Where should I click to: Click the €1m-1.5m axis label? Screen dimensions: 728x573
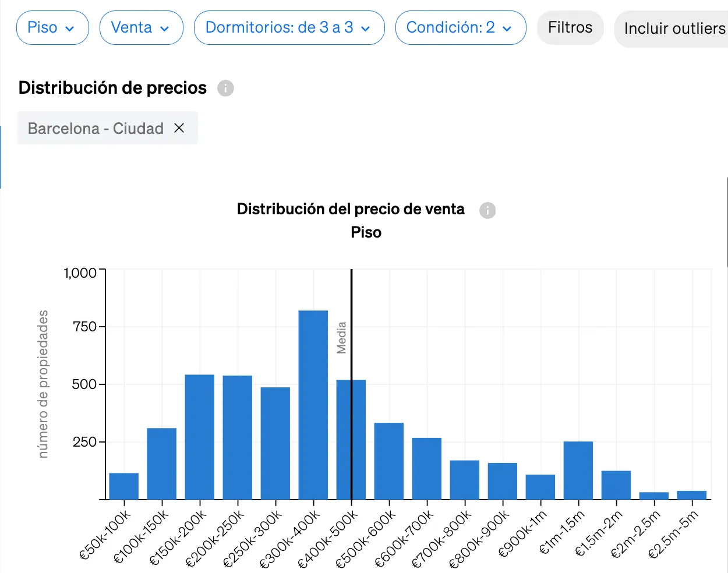[x=562, y=533]
